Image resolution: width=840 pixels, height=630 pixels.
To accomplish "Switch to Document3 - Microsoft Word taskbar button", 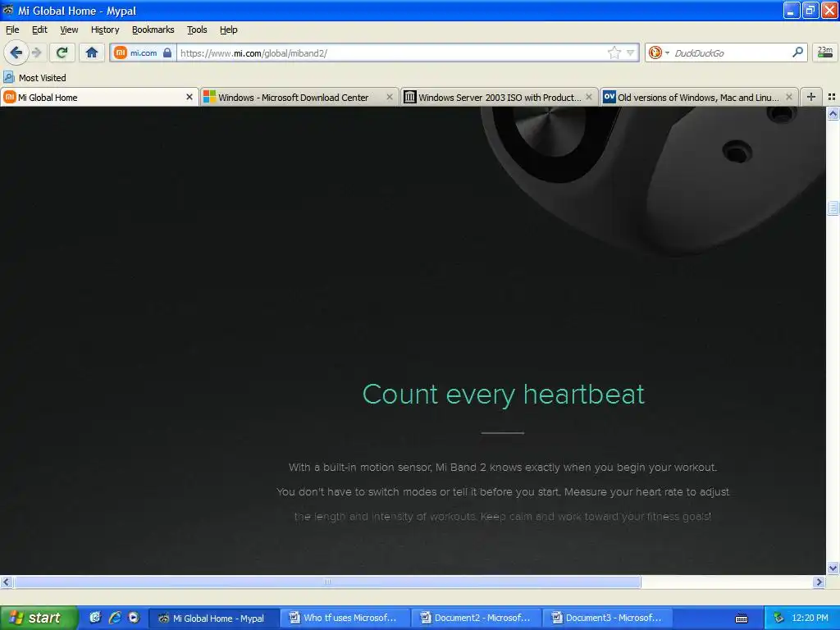I will point(609,618).
